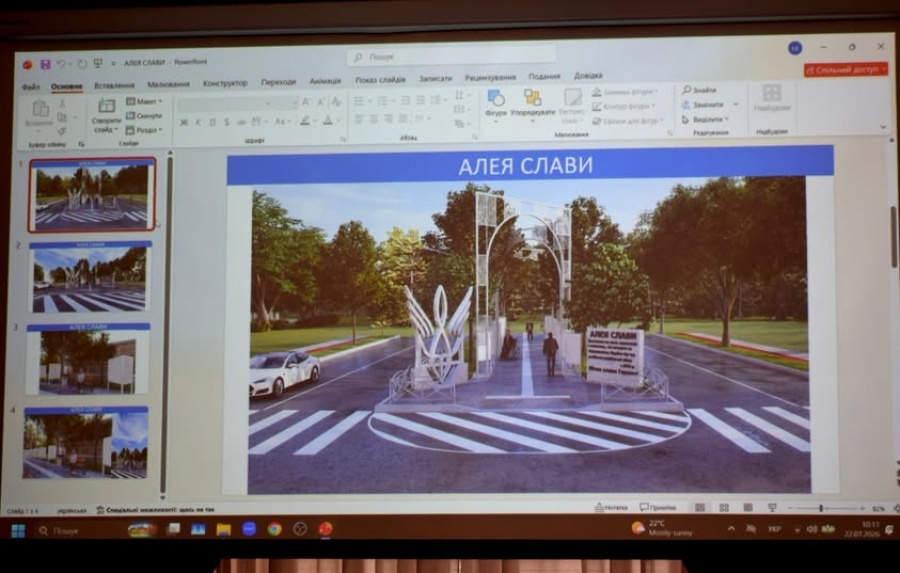Select slide 4 thumbnail
Image resolution: width=900 pixels, height=573 pixels.
pos(86,442)
